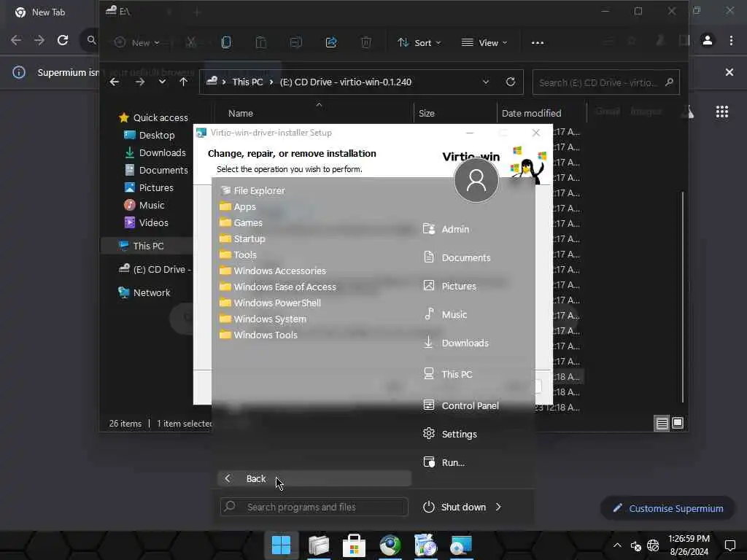Open File Explorer from the taskbar

pyautogui.click(x=319, y=545)
